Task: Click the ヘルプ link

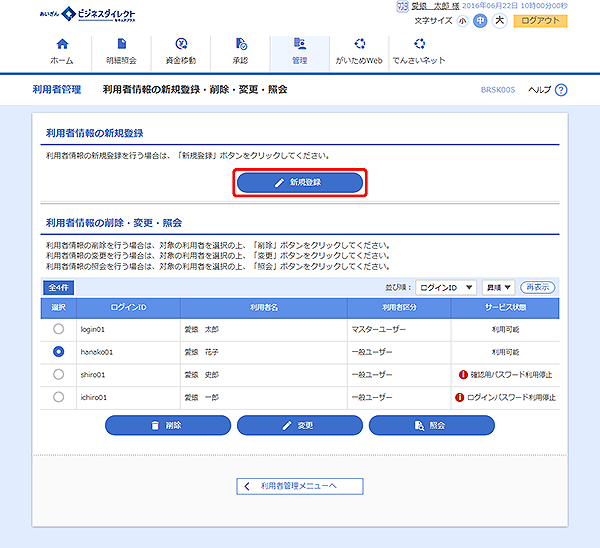Action: 540,90
